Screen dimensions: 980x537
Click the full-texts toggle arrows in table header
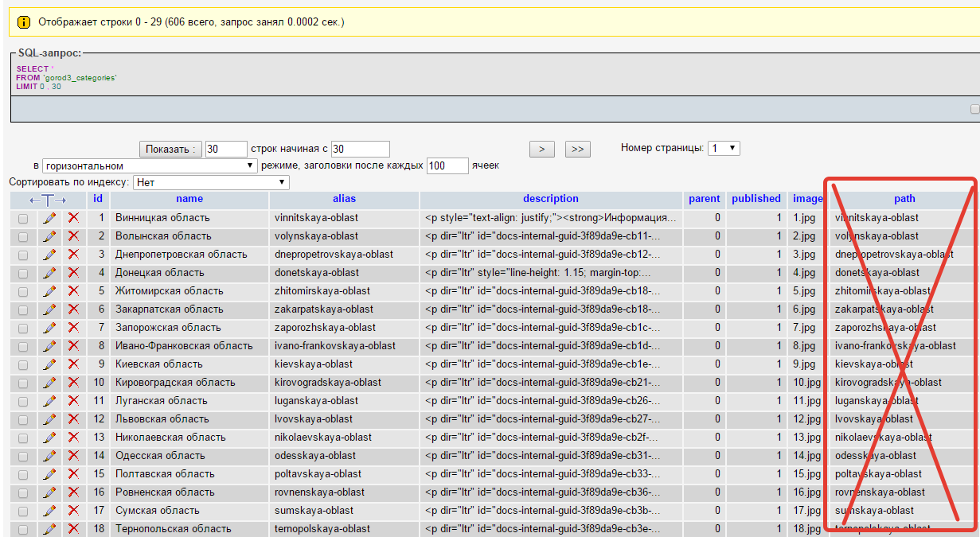click(48, 200)
